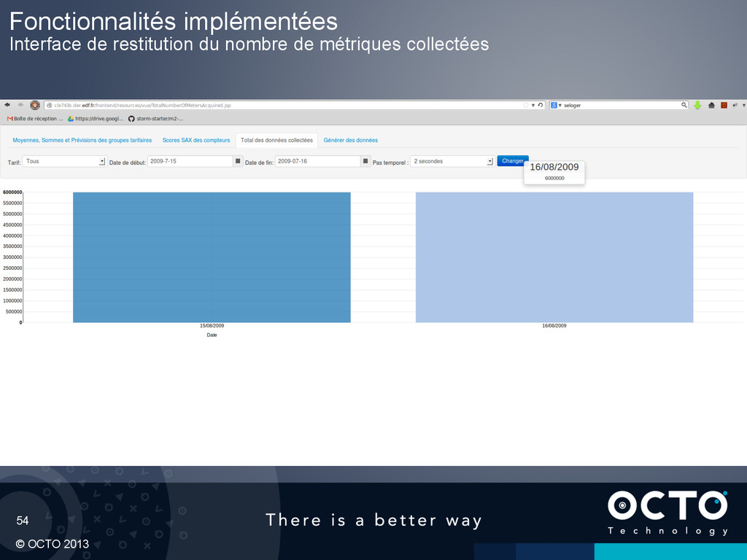Switch to 'Moyennes, Sommes et Prévisions' tab

tap(82, 140)
